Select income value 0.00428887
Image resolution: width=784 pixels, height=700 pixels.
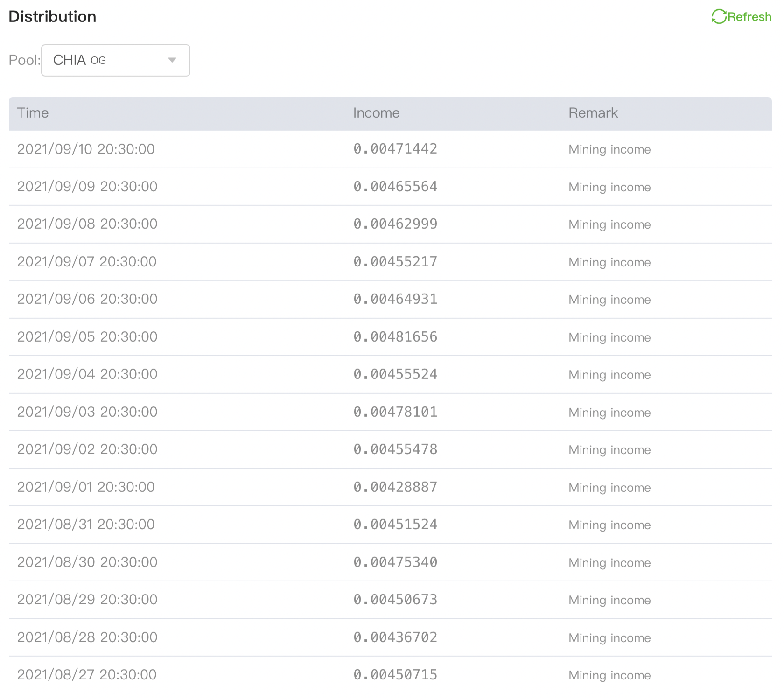tap(395, 487)
